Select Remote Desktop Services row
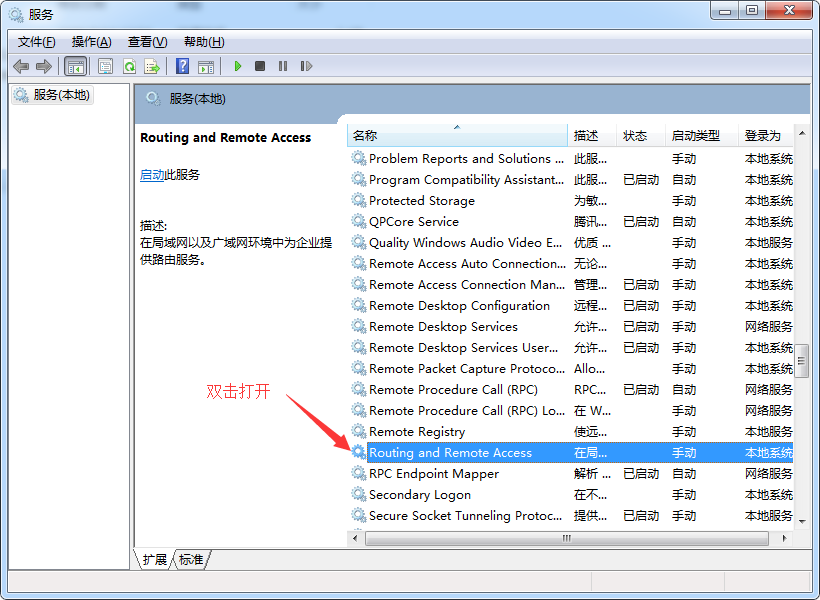 pyautogui.click(x=571, y=326)
